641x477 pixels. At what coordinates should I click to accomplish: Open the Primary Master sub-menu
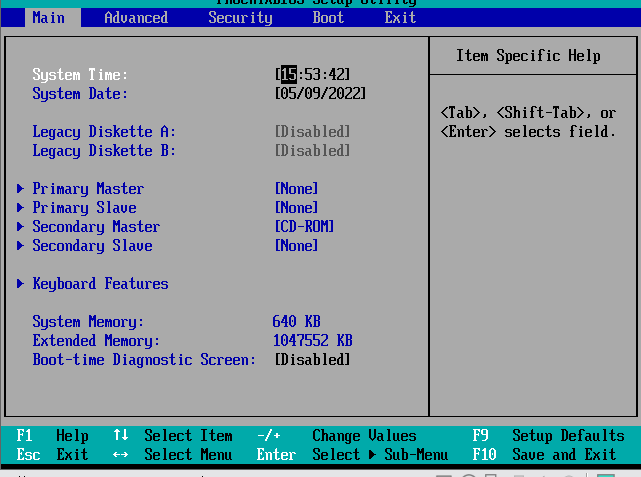pyautogui.click(x=88, y=189)
